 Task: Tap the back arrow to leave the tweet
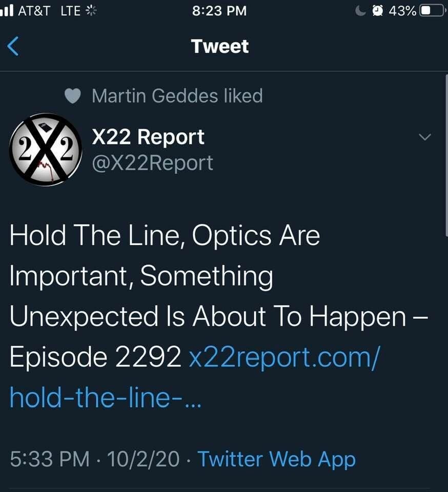pos(14,47)
